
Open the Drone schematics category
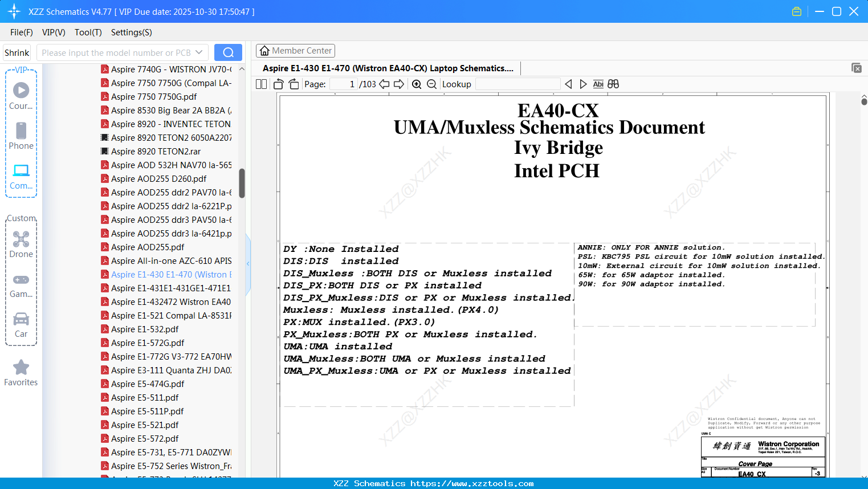[21, 244]
